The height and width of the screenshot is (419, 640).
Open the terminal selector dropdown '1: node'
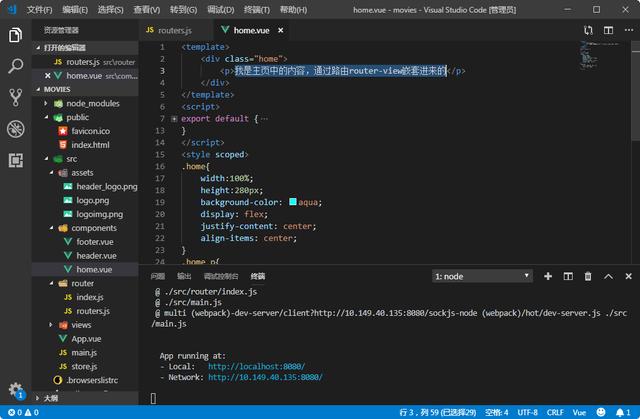[x=482, y=276]
